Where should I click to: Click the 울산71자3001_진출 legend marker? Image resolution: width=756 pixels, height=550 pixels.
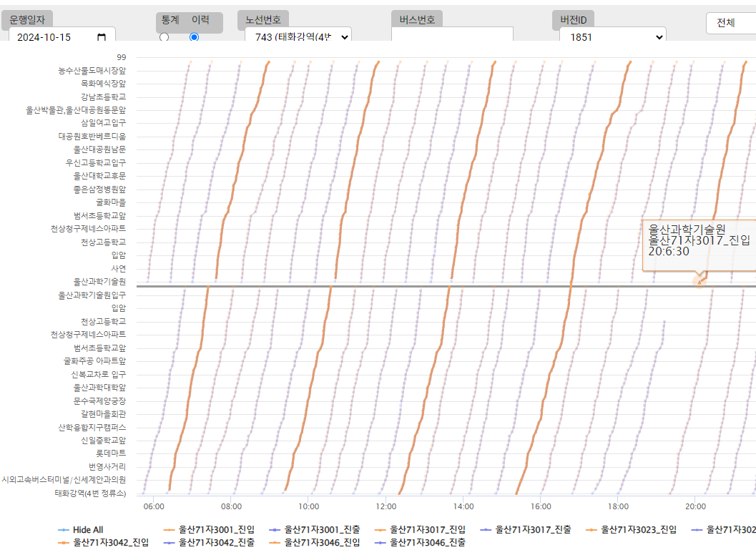(275, 530)
